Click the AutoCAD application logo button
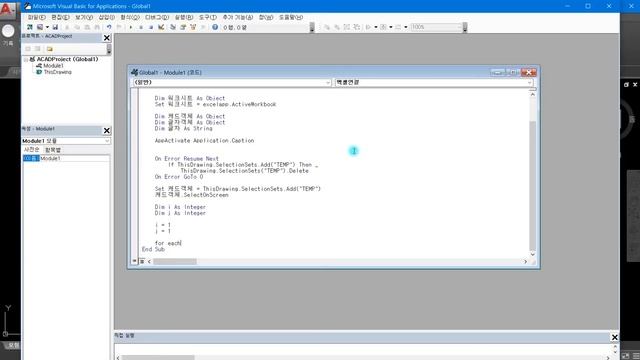Viewport: 640px width, 360px height. click(x=7, y=9)
